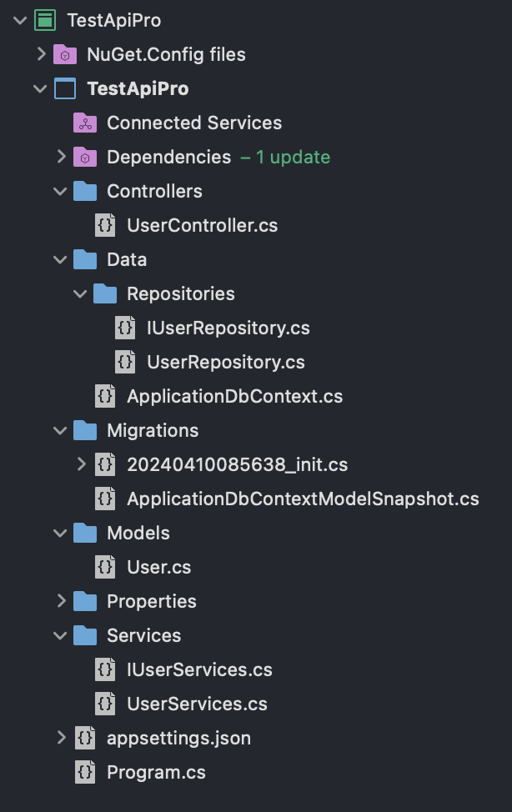Expand the NuGet.Config files node
This screenshot has height=812, width=512.
click(x=41, y=54)
